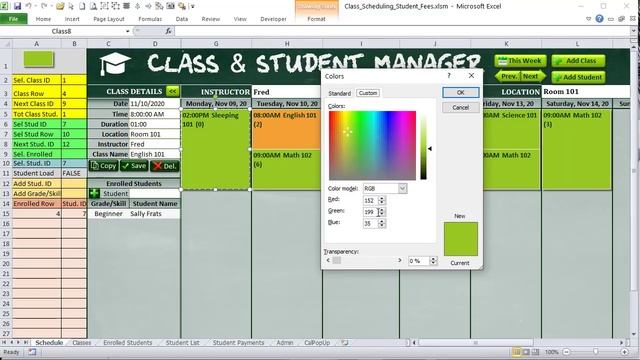Switch to Normal view in the status bar

[x=516, y=352]
